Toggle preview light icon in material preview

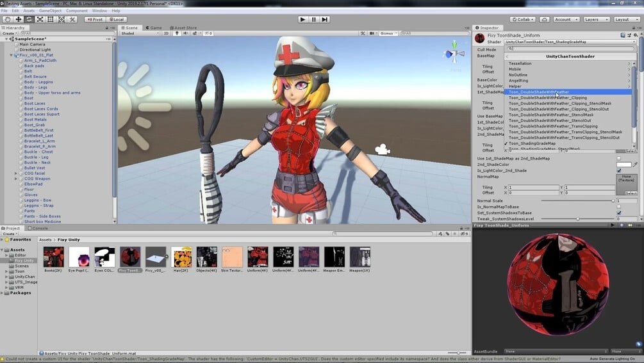coord(630,225)
